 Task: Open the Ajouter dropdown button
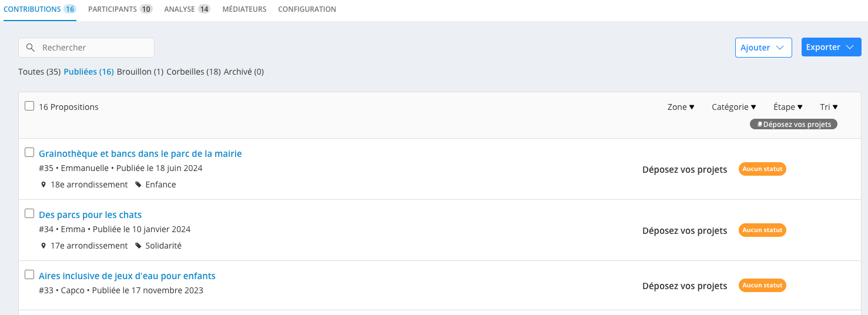point(763,47)
